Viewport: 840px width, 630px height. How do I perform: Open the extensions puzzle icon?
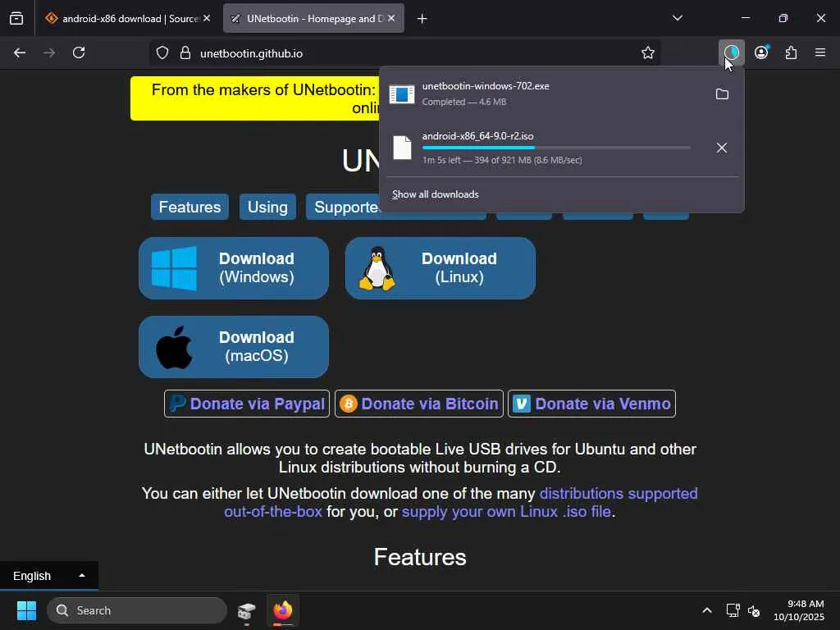(x=791, y=52)
